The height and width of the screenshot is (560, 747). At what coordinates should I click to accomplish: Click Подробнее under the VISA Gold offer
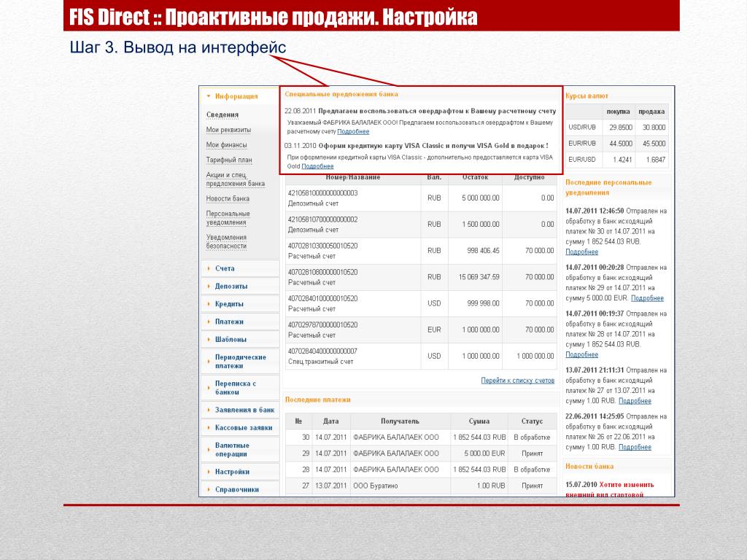tap(317, 166)
